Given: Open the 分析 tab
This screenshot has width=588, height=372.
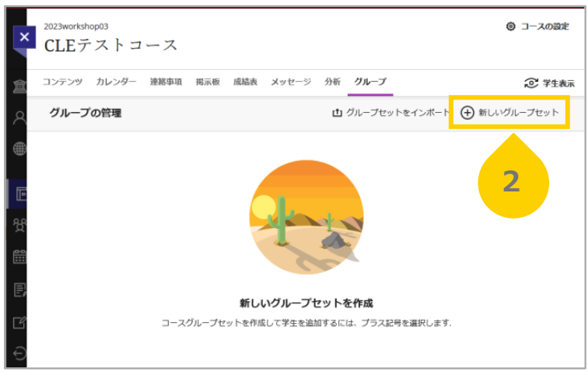Looking at the screenshot, I should [x=332, y=82].
